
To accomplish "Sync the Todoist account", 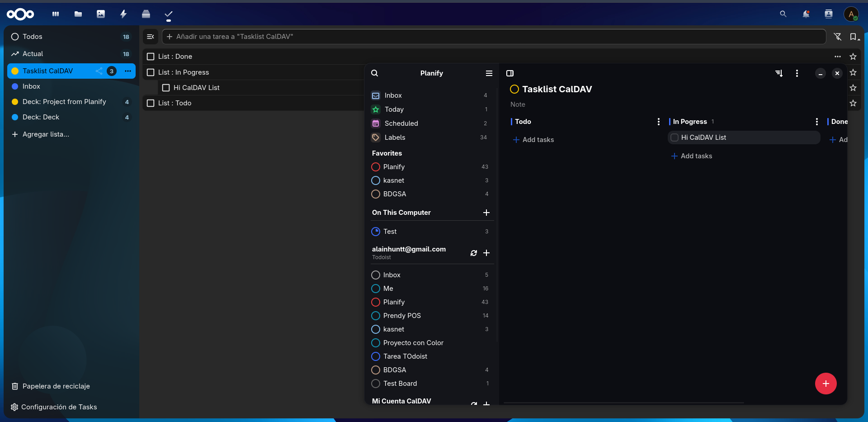I will (474, 253).
